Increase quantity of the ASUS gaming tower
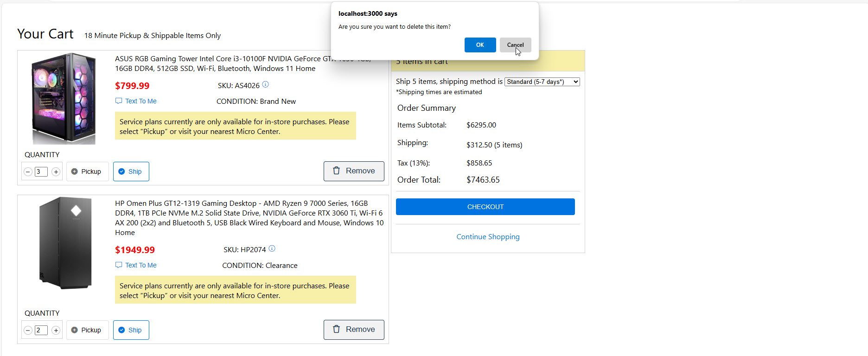Viewport: 868px width, 356px height. pyautogui.click(x=56, y=172)
